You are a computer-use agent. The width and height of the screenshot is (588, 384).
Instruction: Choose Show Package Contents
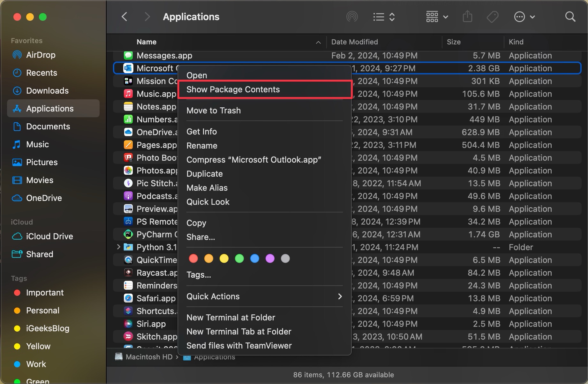point(233,89)
